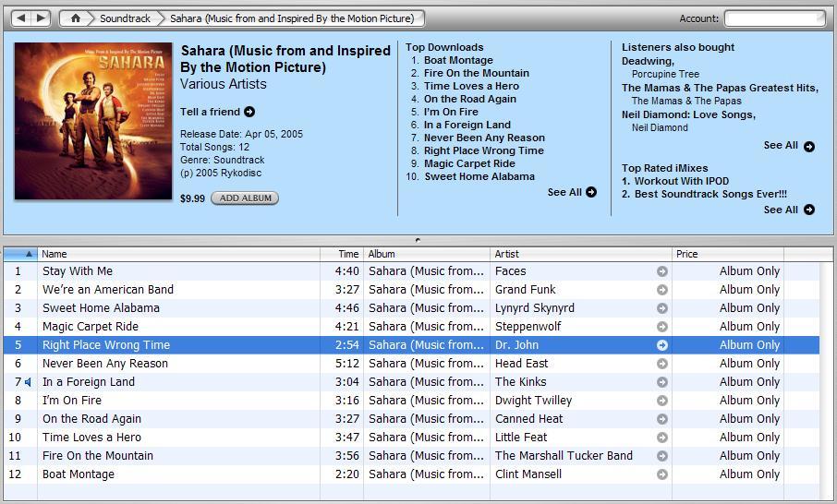The height and width of the screenshot is (504, 837).
Task: Click the arrow icon next to The Kinks
Action: (x=661, y=382)
